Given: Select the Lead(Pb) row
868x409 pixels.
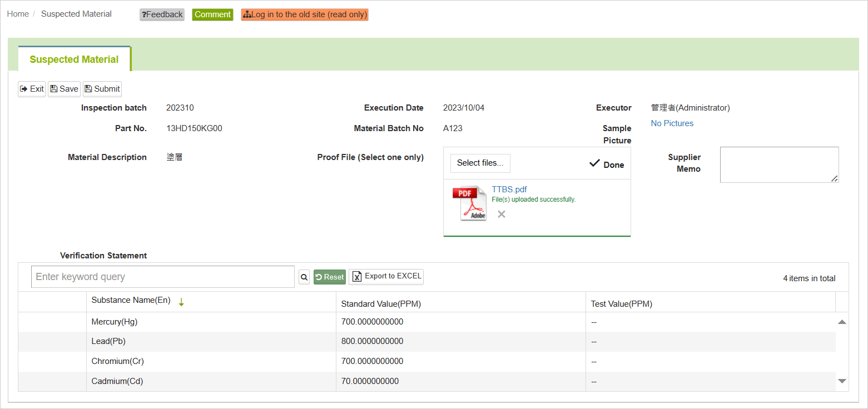Looking at the screenshot, I should (x=426, y=341).
